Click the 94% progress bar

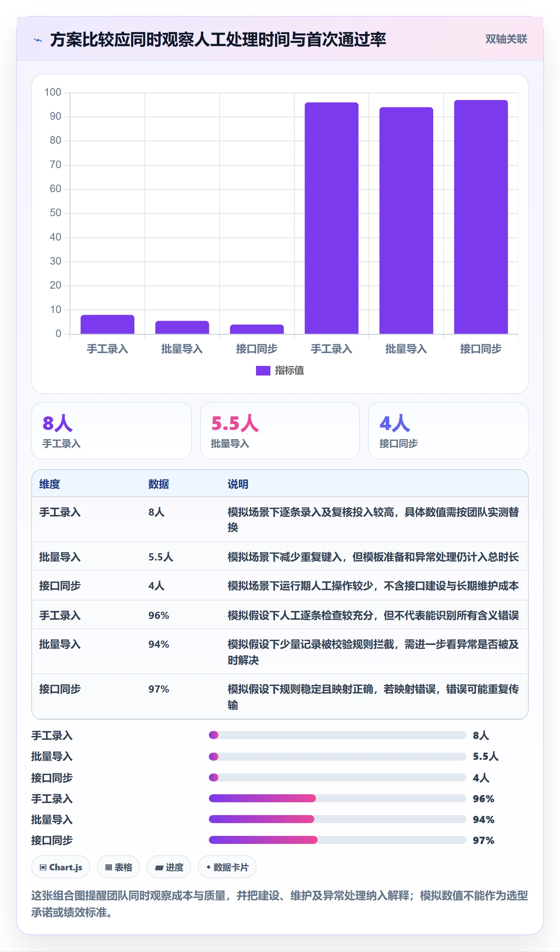(x=338, y=819)
